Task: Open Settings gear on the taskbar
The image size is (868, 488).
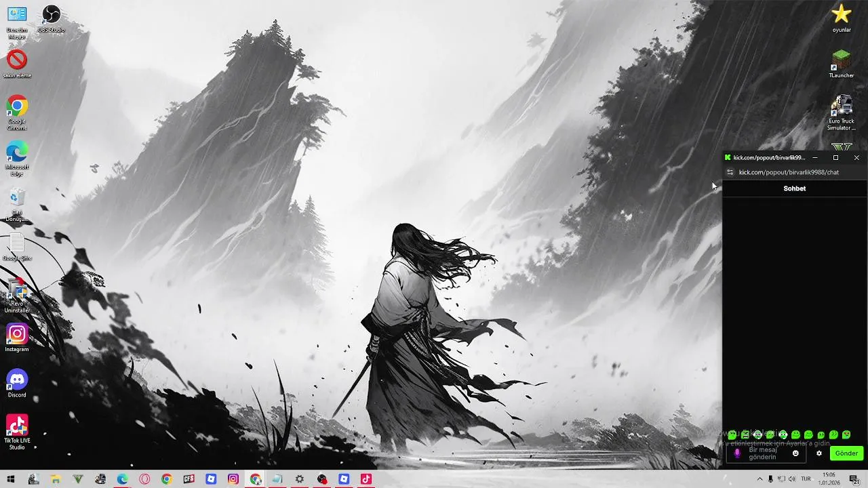Action: (x=300, y=479)
